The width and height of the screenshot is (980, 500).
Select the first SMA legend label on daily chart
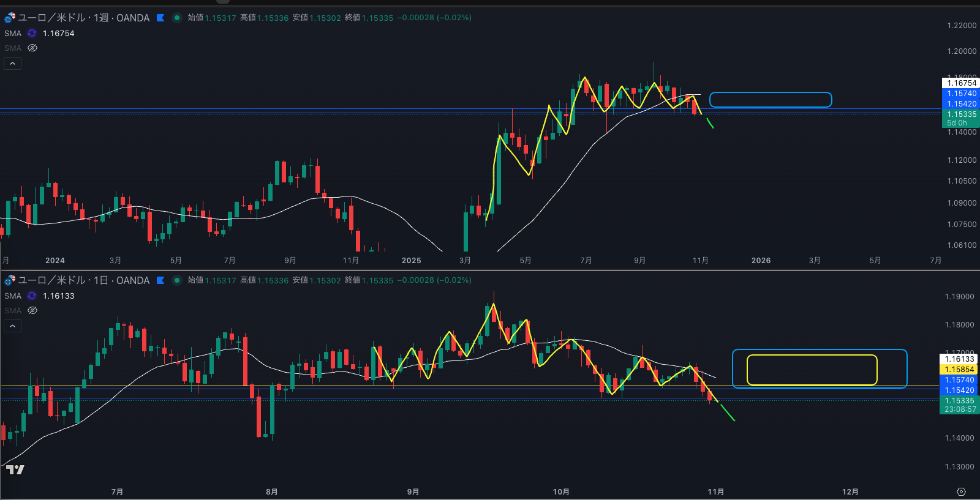tap(13, 296)
